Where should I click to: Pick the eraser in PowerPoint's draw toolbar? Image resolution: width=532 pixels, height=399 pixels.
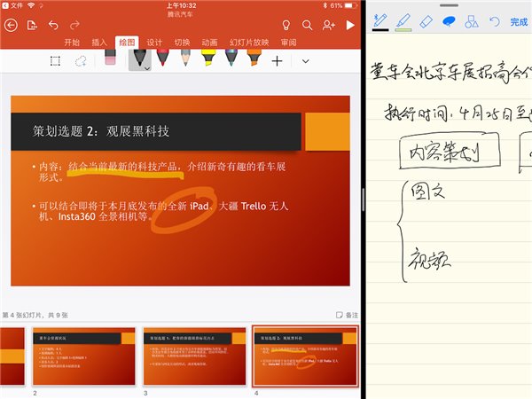110,59
